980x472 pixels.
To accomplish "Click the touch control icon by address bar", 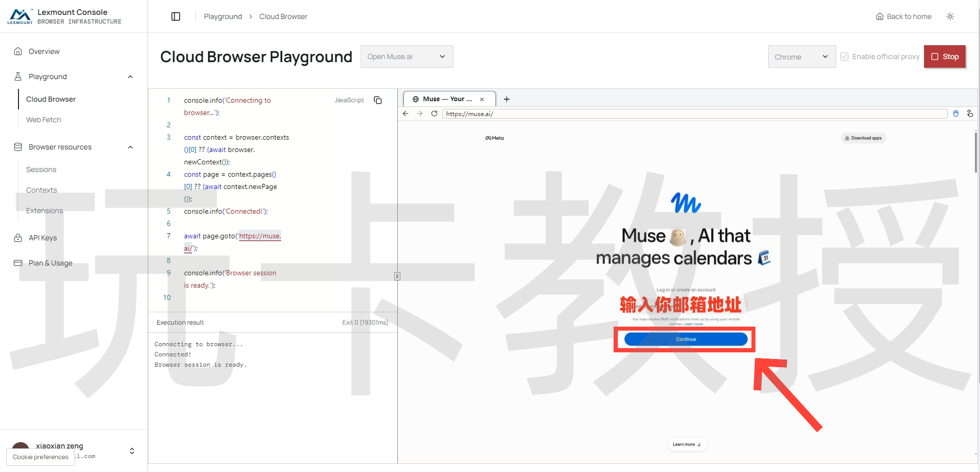I will pos(970,114).
